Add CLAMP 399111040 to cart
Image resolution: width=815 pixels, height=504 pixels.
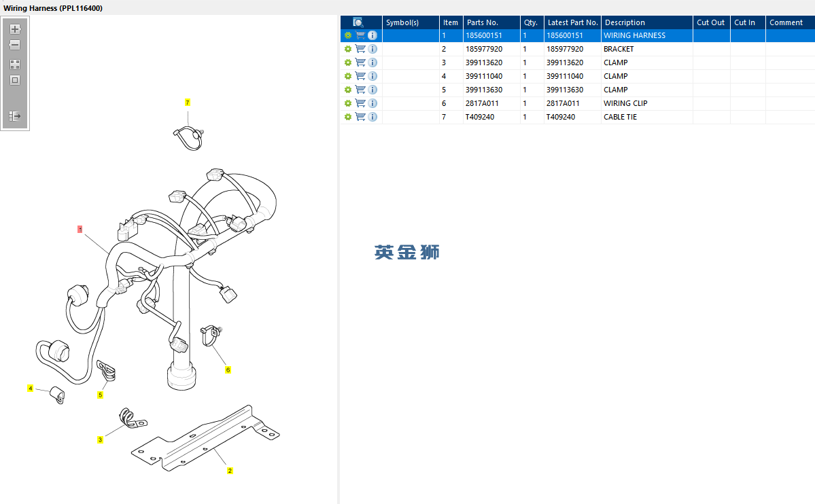(360, 76)
